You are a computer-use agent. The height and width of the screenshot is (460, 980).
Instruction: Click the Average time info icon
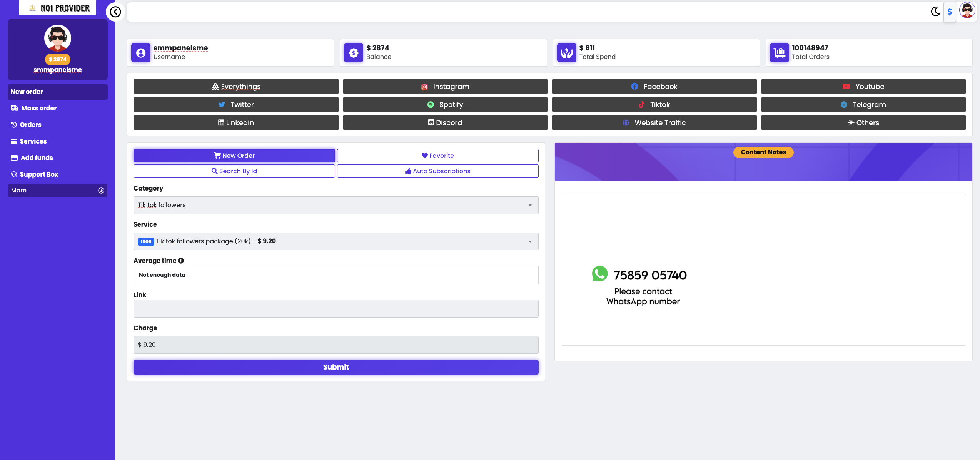181,261
